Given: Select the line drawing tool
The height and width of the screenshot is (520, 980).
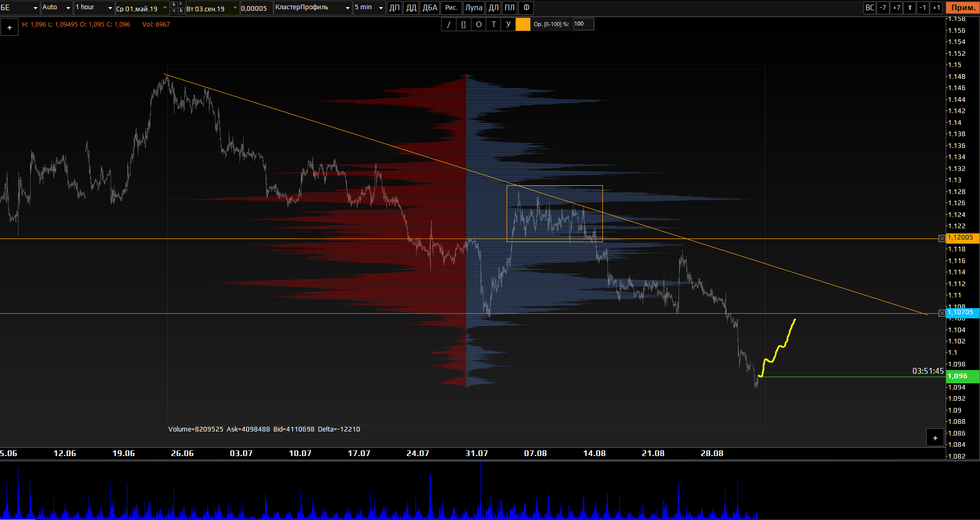Looking at the screenshot, I should 449,25.
